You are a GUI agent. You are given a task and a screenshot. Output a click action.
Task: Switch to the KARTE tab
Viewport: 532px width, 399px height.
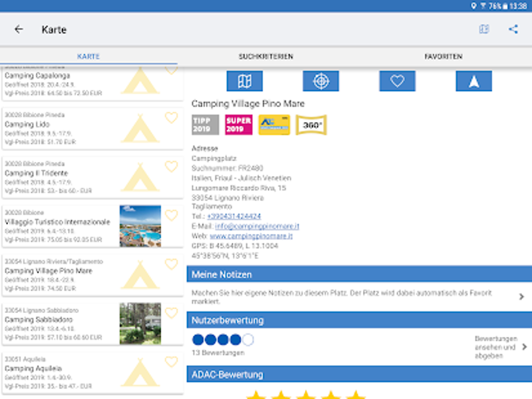point(88,56)
